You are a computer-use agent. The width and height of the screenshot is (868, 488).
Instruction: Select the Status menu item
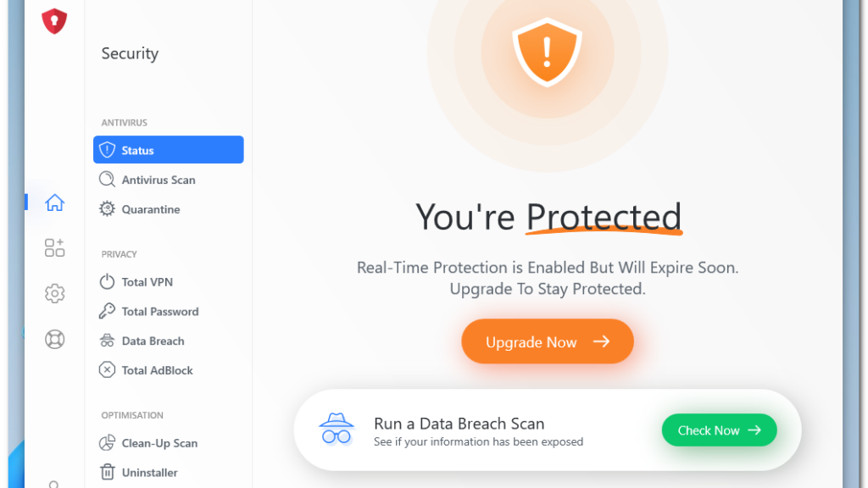[x=169, y=150]
